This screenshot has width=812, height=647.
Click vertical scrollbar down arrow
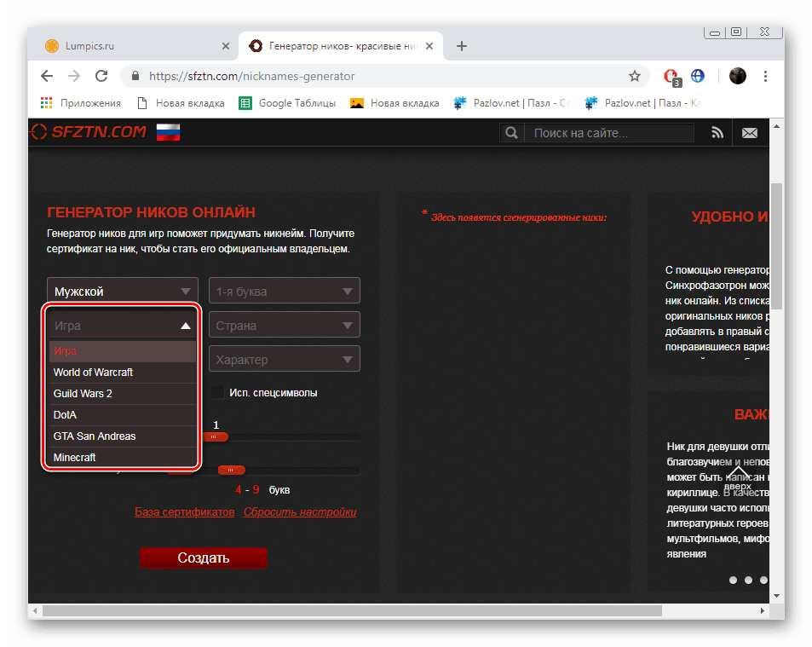776,596
